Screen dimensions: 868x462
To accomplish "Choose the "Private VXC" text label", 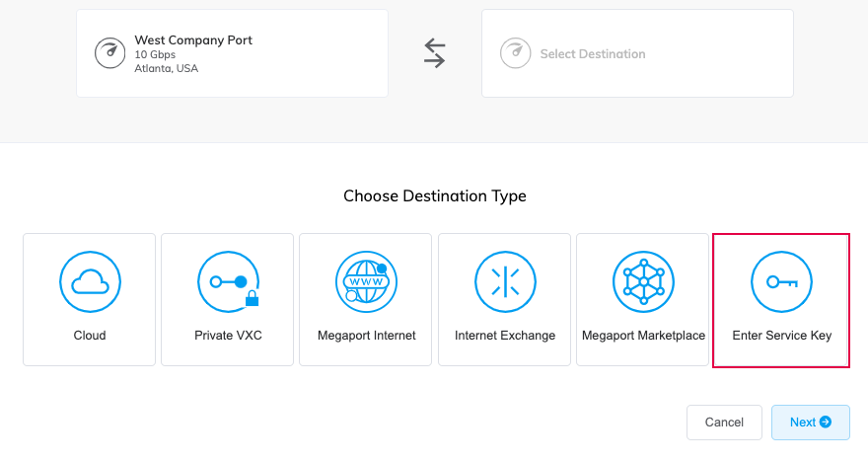I will tap(228, 336).
